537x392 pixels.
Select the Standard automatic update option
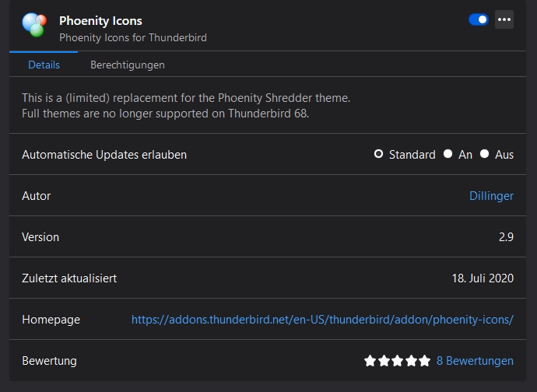pyautogui.click(x=379, y=154)
